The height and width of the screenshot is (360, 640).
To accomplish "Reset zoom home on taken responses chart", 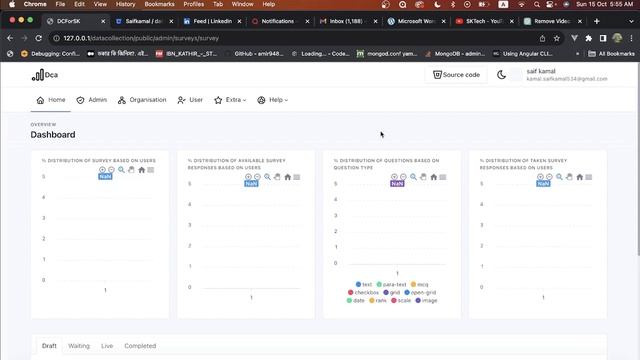I will tap(580, 177).
